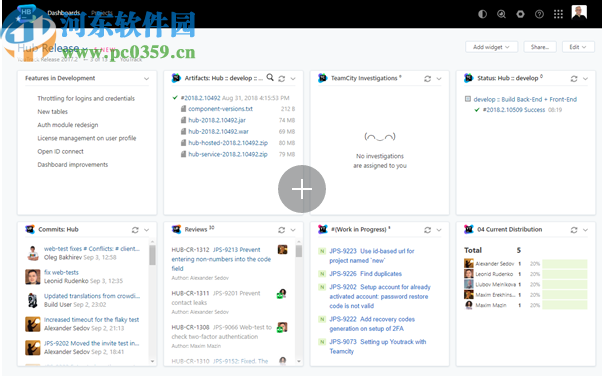Download component-versions.txt artifact

pyautogui.click(x=221, y=109)
